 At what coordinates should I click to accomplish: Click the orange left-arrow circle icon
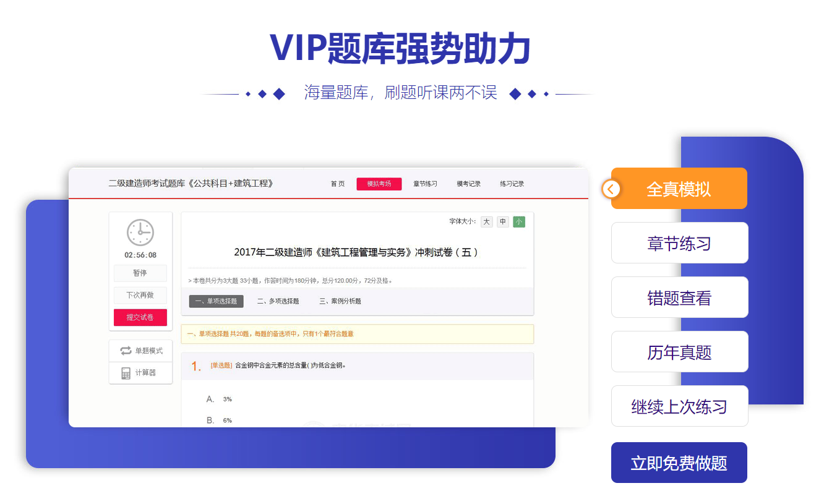611,189
